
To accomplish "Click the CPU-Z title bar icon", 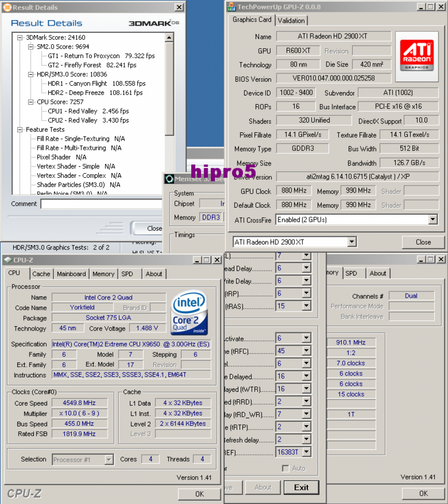I will click(8, 260).
